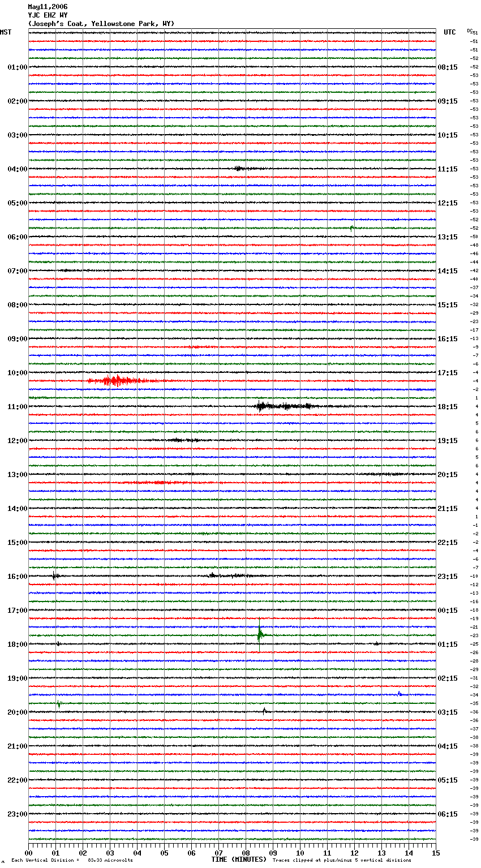
Task: Click the 10:00 MST row label
Action: click(x=17, y=373)
